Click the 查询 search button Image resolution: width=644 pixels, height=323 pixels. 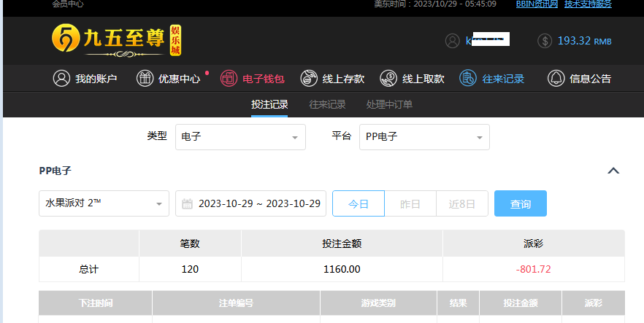pos(521,203)
